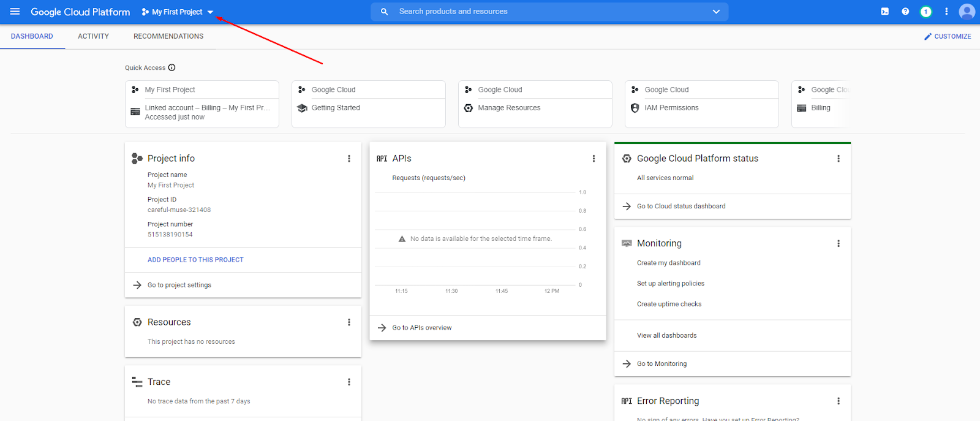
Task: Click the Quick Access info icon
Action: click(172, 67)
